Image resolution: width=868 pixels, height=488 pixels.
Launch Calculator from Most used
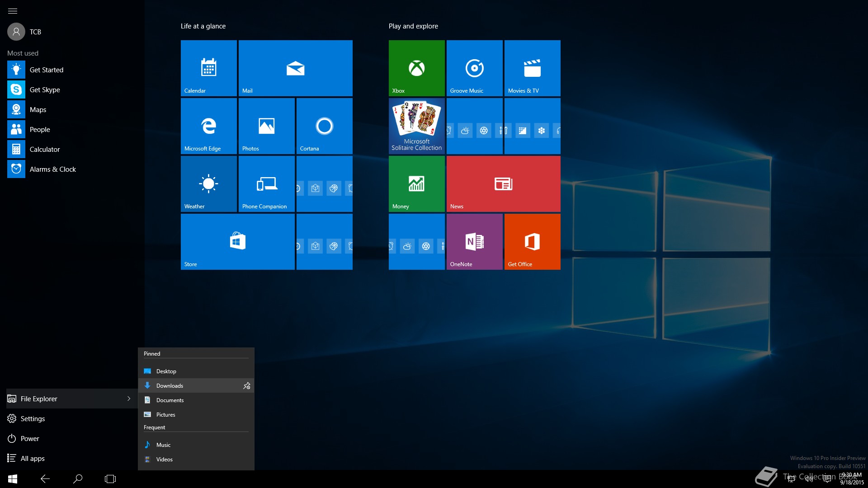pyautogui.click(x=72, y=149)
